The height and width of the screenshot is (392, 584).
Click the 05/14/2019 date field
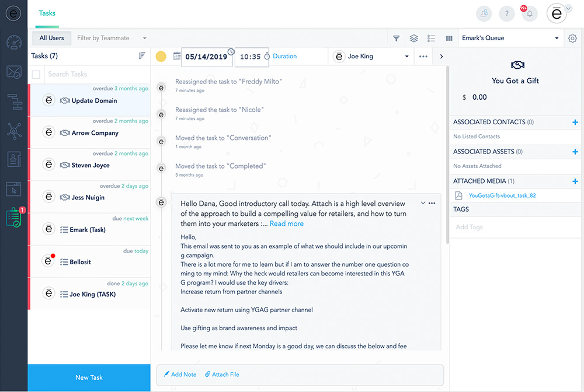[x=206, y=57]
